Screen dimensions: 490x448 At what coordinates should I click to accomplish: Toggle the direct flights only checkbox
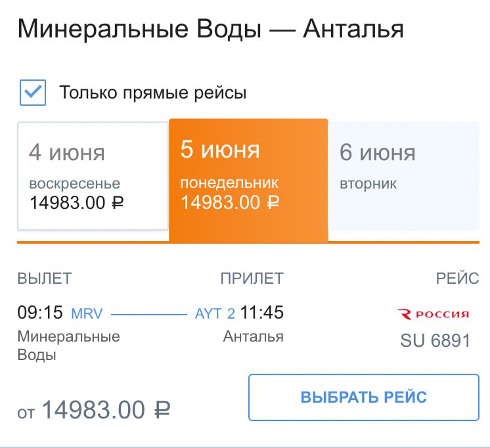pos(33,93)
